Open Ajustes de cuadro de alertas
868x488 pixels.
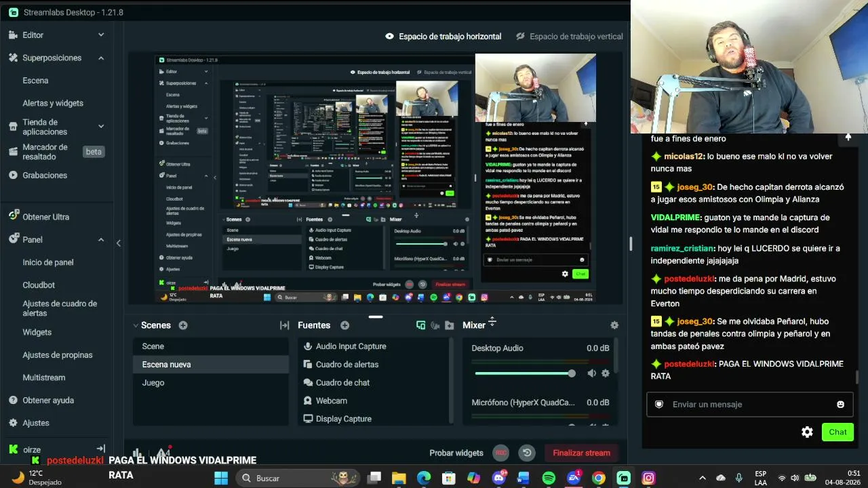click(x=60, y=308)
